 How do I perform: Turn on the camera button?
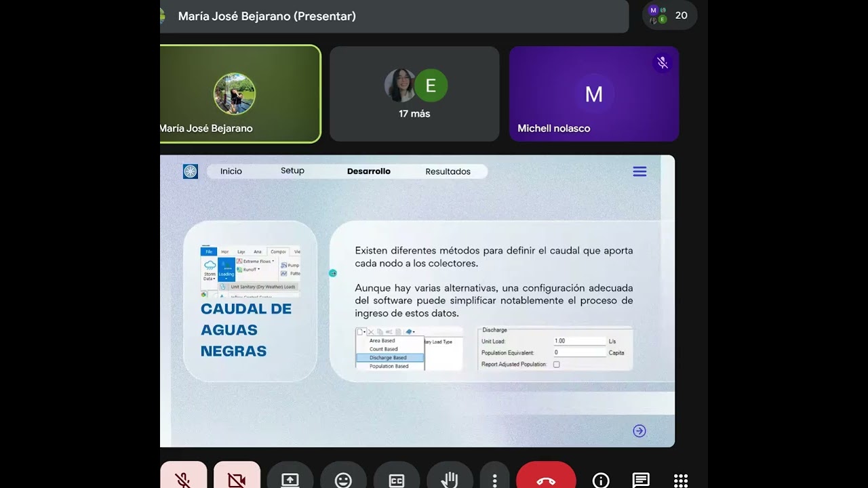(237, 476)
